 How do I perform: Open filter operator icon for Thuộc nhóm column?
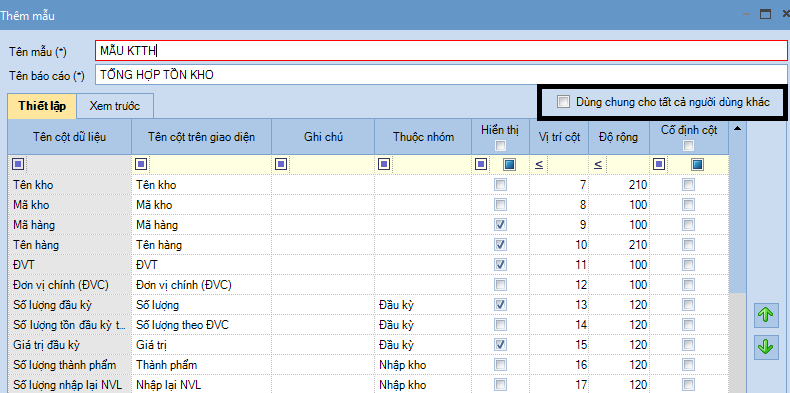click(x=384, y=164)
